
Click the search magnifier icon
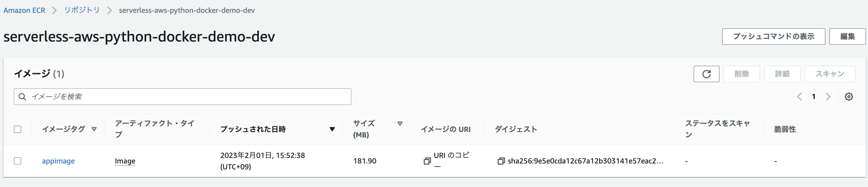tap(22, 97)
